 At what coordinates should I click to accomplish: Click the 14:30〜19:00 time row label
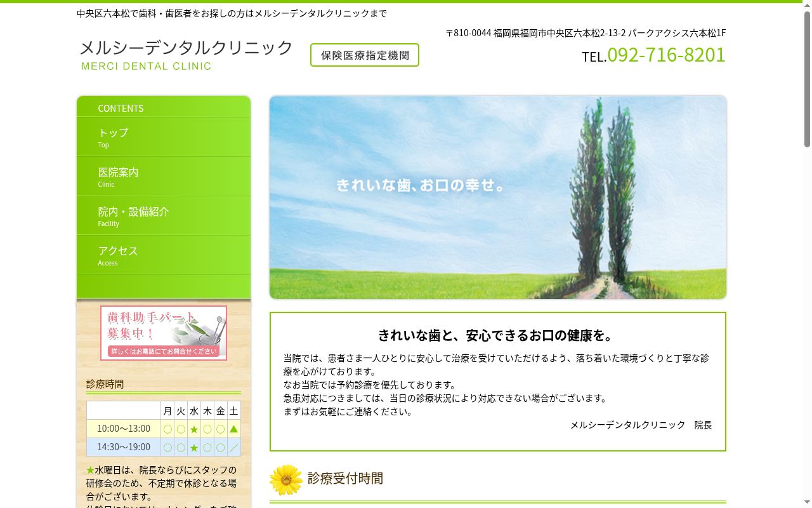(x=124, y=447)
